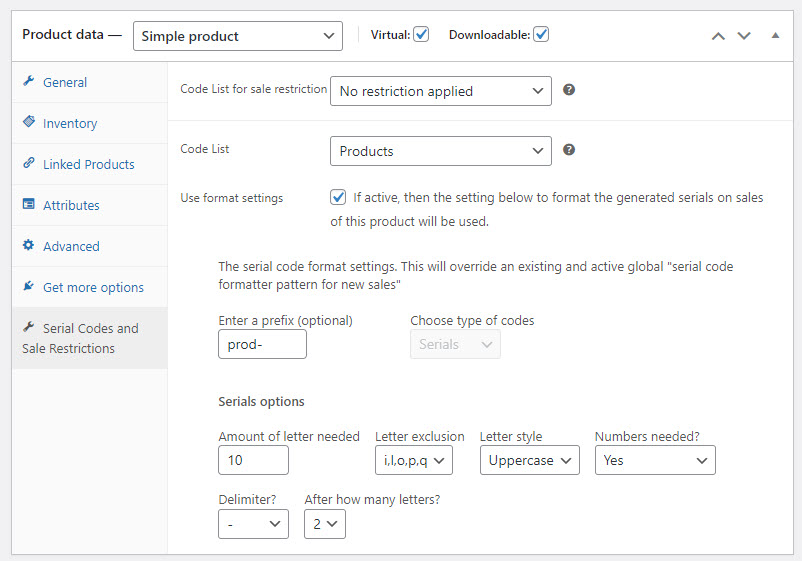Screen dimensions: 802x561
Task: Click the Linked Products chain icon
Action: coord(29,164)
